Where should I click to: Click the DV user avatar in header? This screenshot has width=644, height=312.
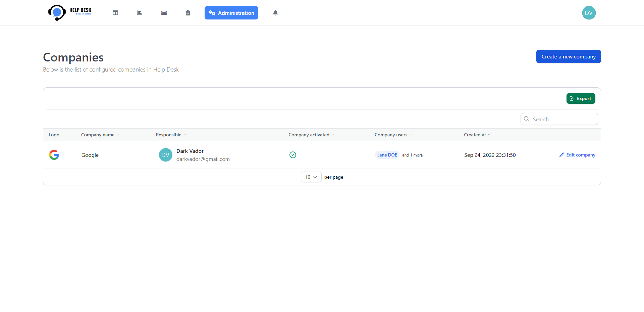coord(589,13)
